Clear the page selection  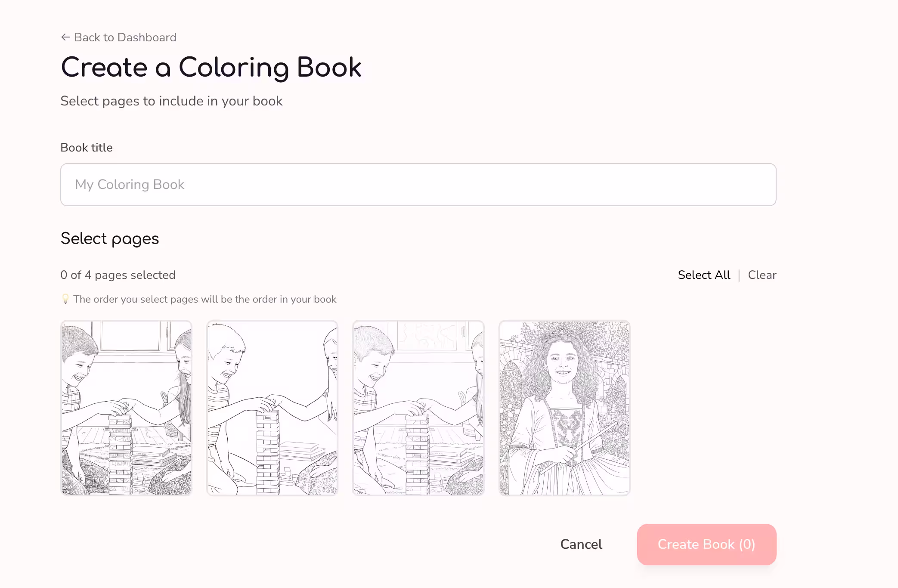click(x=762, y=275)
